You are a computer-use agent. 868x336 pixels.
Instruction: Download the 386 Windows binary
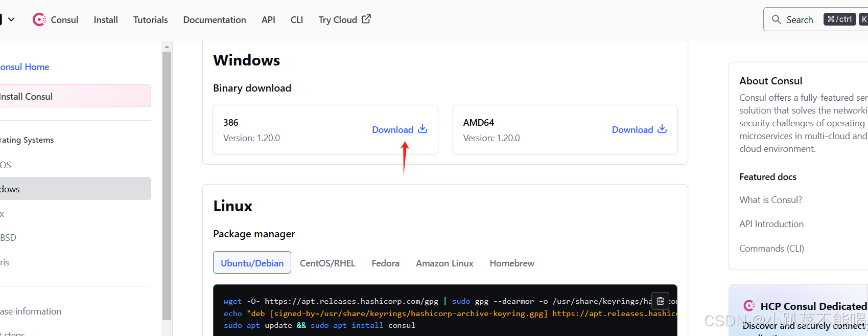400,129
